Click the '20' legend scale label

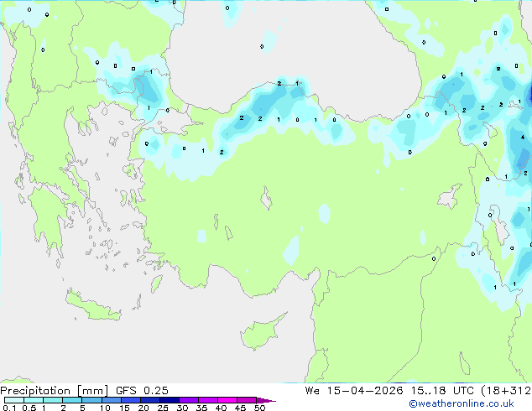[143, 408]
